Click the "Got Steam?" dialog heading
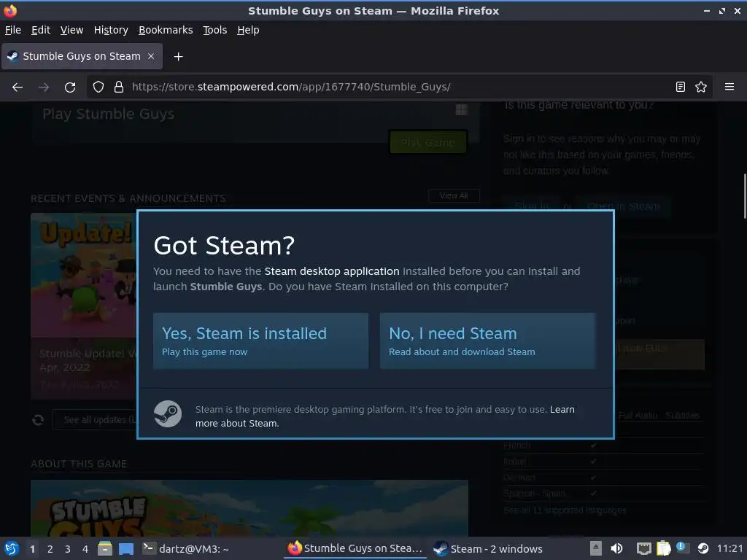 [224, 246]
